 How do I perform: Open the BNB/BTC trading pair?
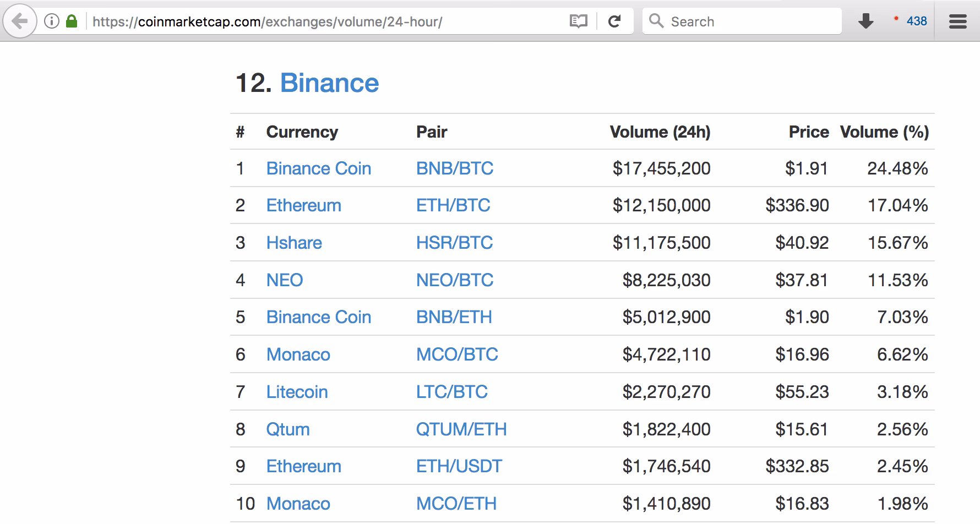455,168
